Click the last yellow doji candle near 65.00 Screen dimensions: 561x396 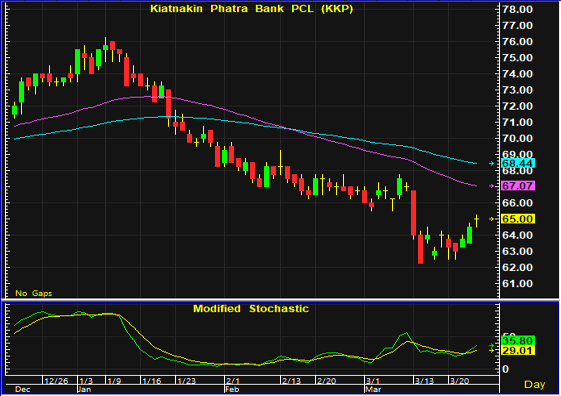(x=477, y=220)
